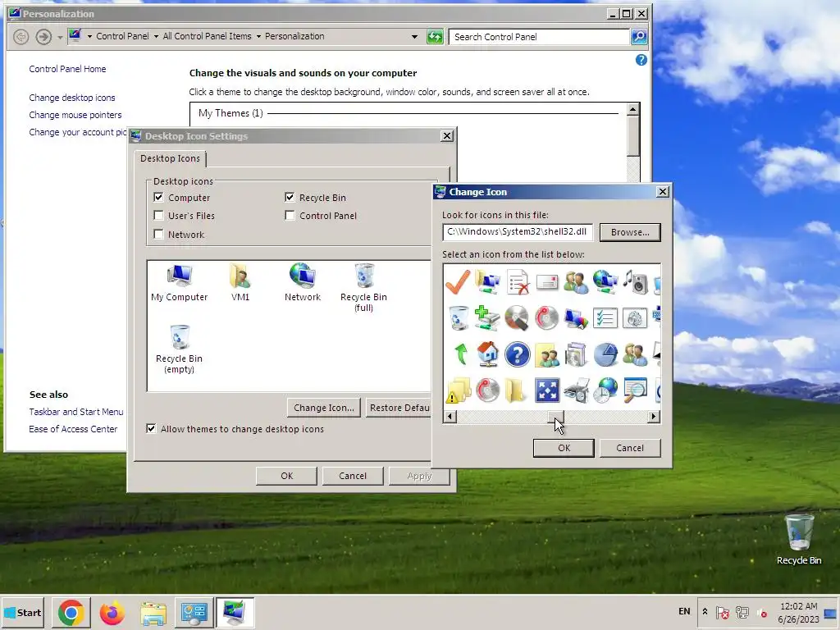Open Change mouse pointers link
This screenshot has height=630, width=840.
click(x=75, y=115)
